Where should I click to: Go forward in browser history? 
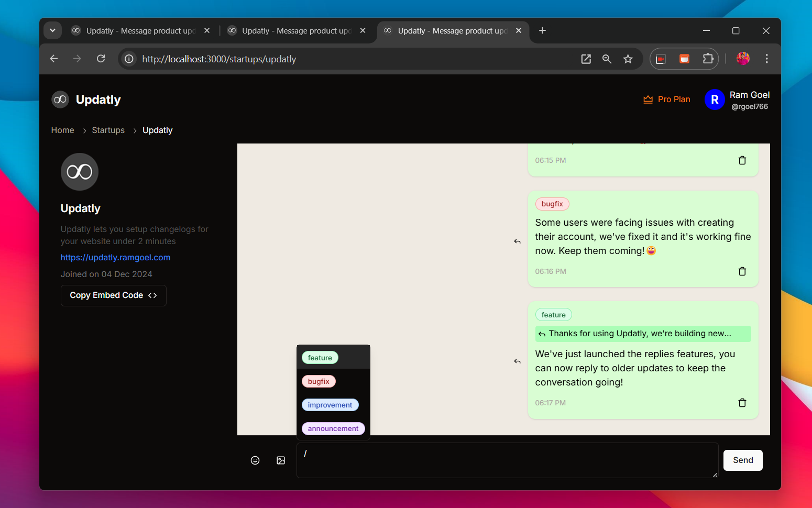(77, 59)
